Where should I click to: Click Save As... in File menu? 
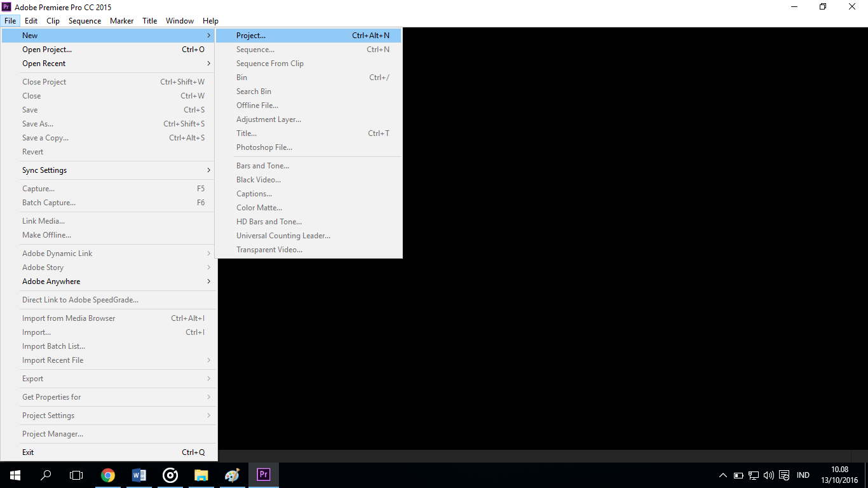tap(109, 124)
